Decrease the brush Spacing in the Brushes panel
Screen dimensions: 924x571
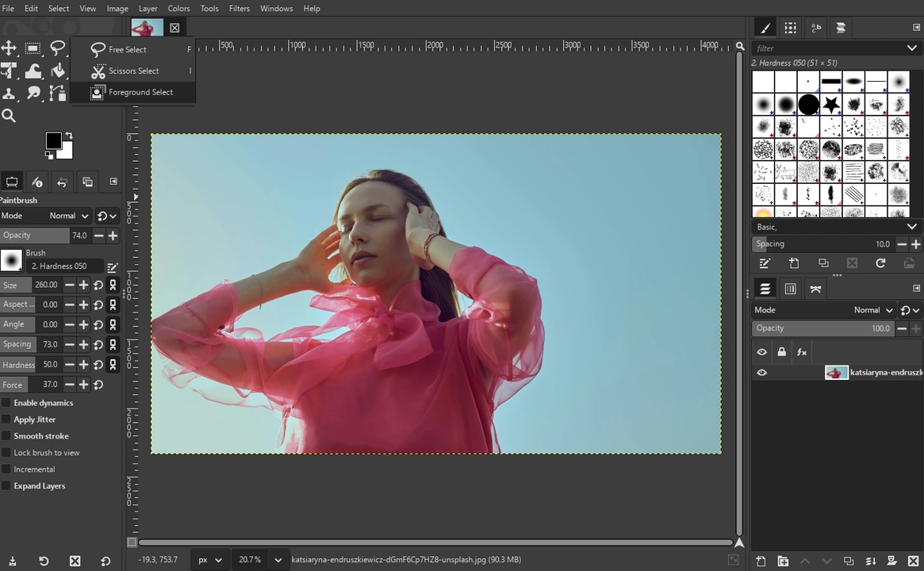pos(902,244)
